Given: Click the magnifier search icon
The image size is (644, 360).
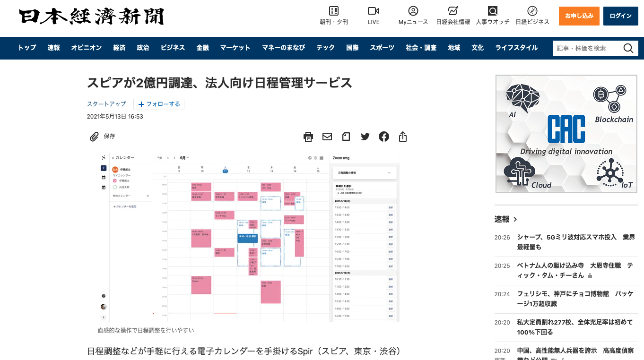Looking at the screenshot, I should pos(628,48).
